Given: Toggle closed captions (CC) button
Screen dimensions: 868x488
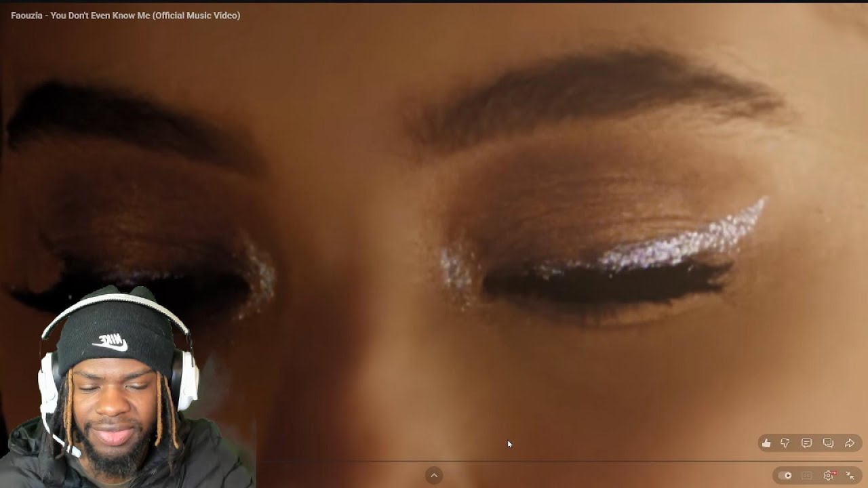Looking at the screenshot, I should pyautogui.click(x=807, y=476).
